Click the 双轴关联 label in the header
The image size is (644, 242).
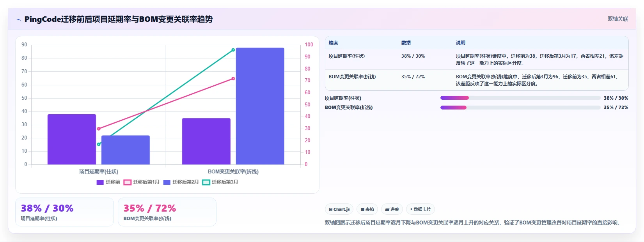[617, 19]
